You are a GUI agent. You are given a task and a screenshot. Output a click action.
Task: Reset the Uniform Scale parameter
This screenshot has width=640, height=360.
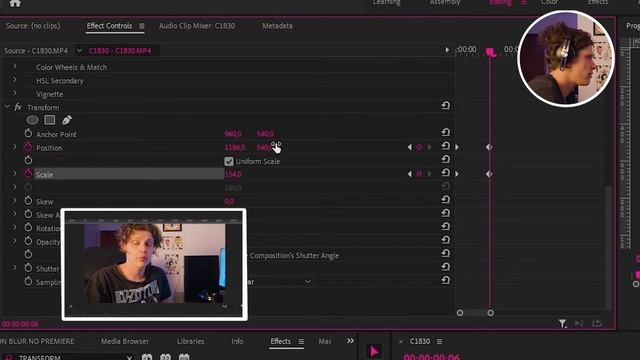point(446,159)
